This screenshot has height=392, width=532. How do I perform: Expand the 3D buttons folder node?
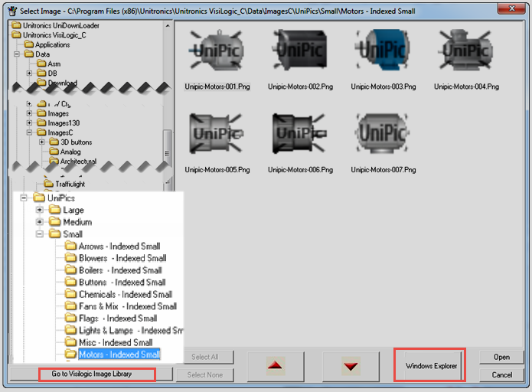tap(42, 142)
